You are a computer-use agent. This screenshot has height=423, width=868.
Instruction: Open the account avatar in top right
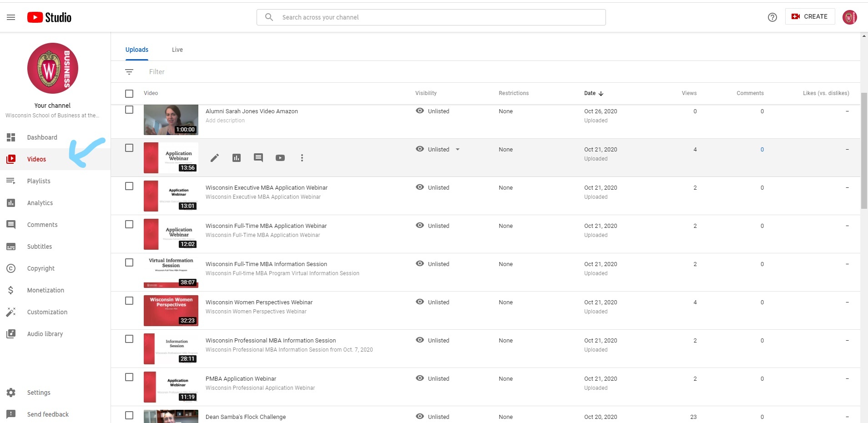(849, 17)
